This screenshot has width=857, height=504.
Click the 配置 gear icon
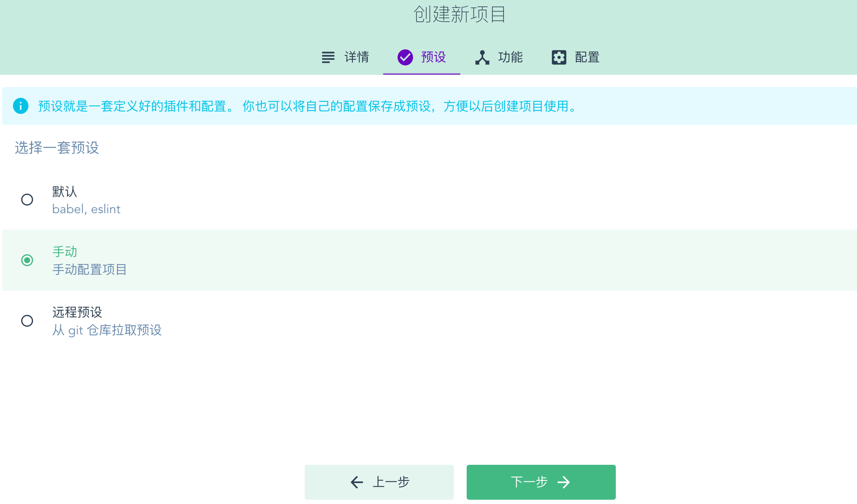click(559, 57)
